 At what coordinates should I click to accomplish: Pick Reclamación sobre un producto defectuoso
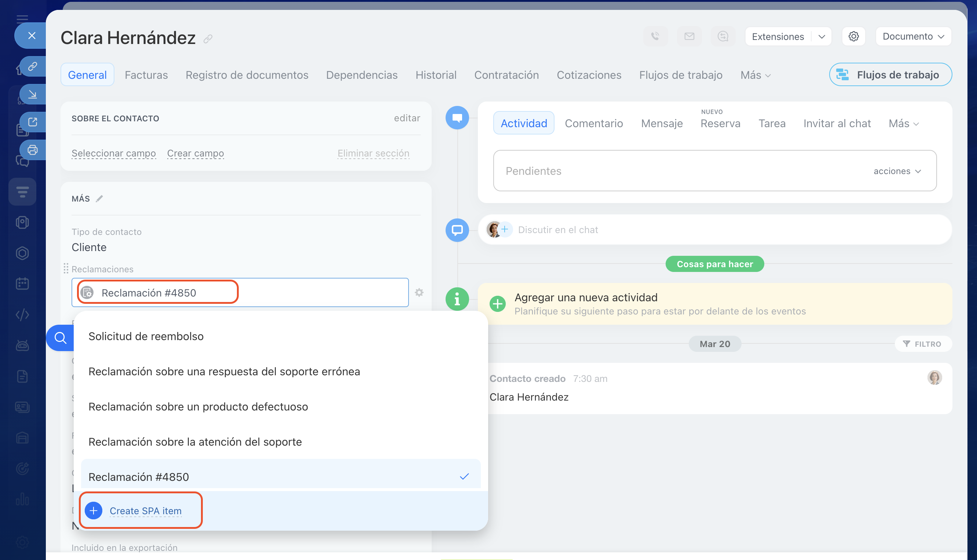198,406
